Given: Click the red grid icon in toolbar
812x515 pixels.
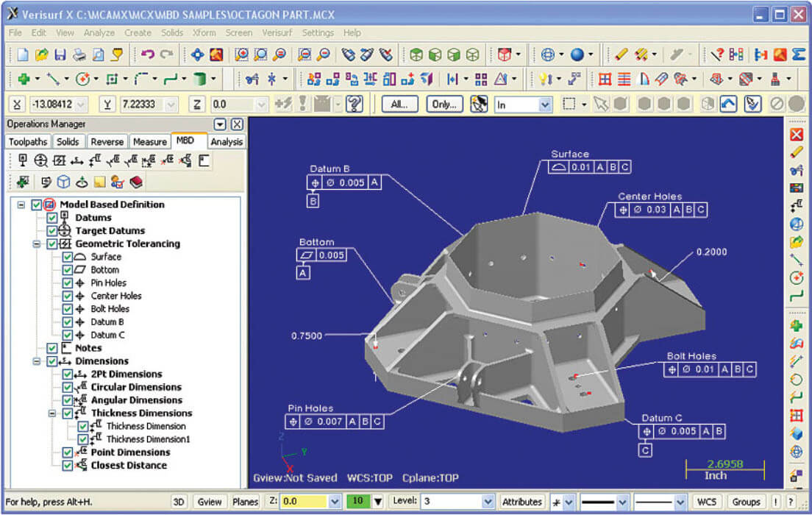Looking at the screenshot, I should pos(605,79).
